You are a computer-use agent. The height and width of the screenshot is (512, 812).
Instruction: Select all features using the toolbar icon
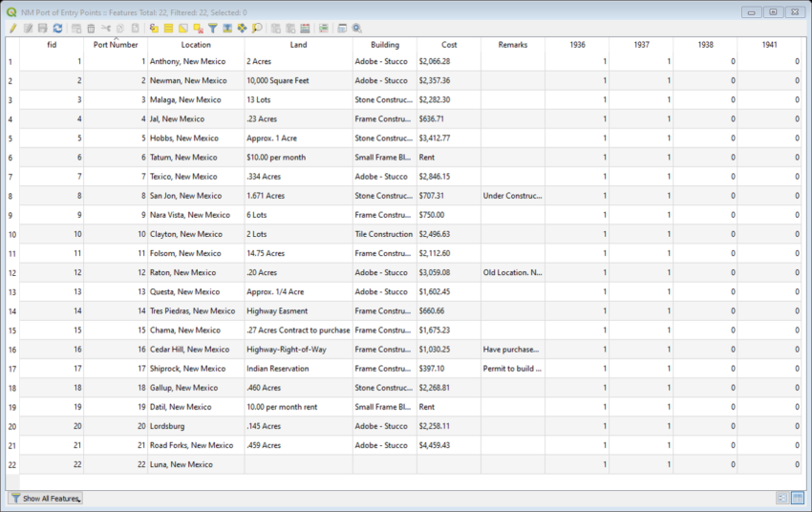[168, 29]
